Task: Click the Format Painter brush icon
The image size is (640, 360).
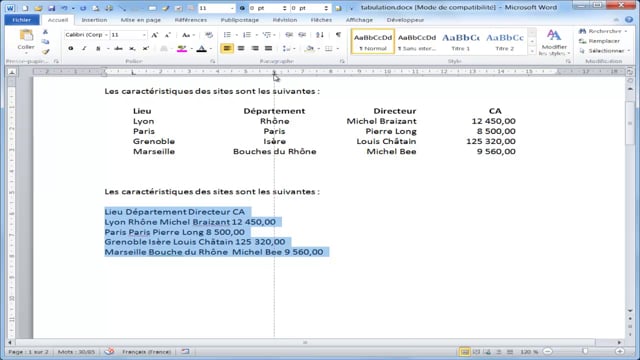Action: (45, 51)
